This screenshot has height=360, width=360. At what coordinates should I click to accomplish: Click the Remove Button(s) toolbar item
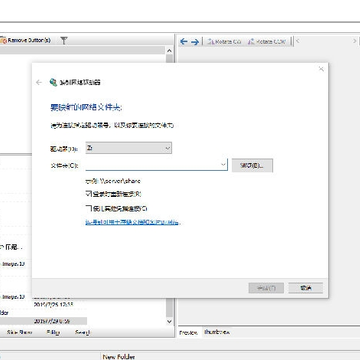26,40
